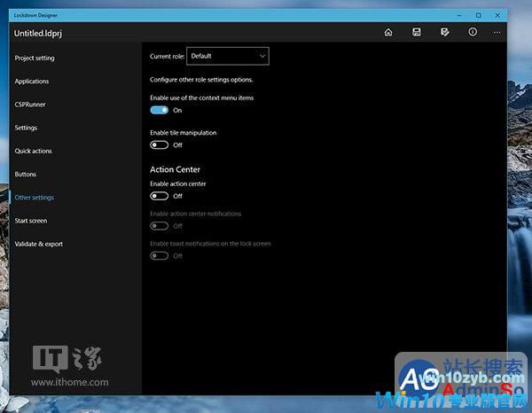Navigate to Quick actions

(x=33, y=152)
